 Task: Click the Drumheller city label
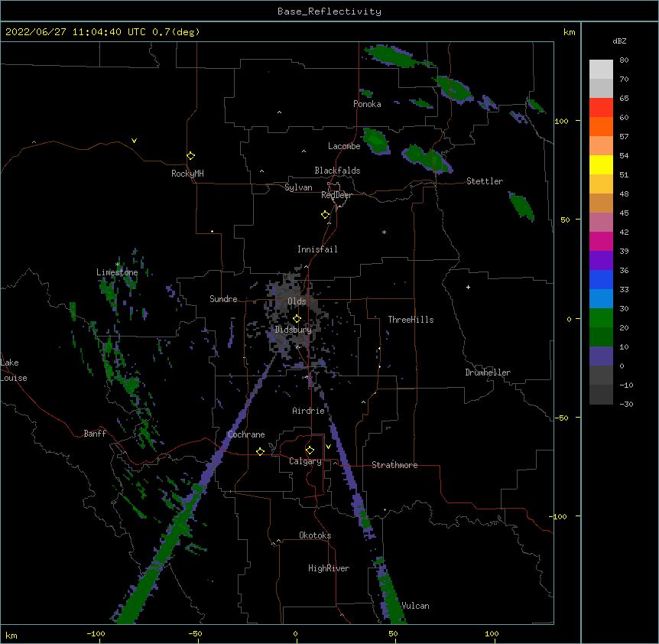(488, 372)
